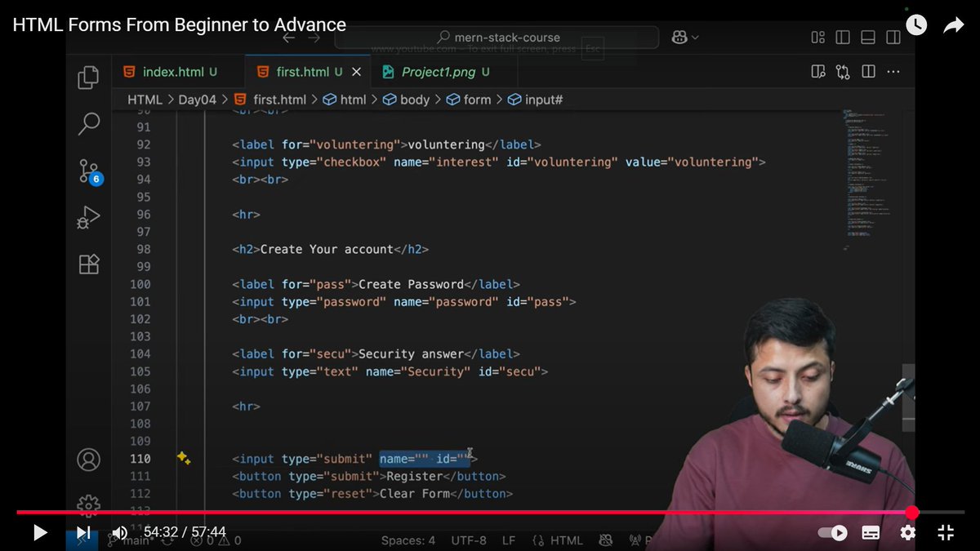Viewport: 980px width, 551px height.
Task: Click Spaces: 4 indentation in status bar
Action: coord(408,540)
